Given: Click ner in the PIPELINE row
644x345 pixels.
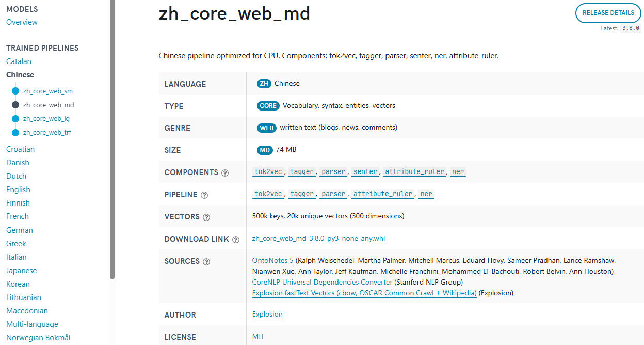Looking at the screenshot, I should [426, 194].
